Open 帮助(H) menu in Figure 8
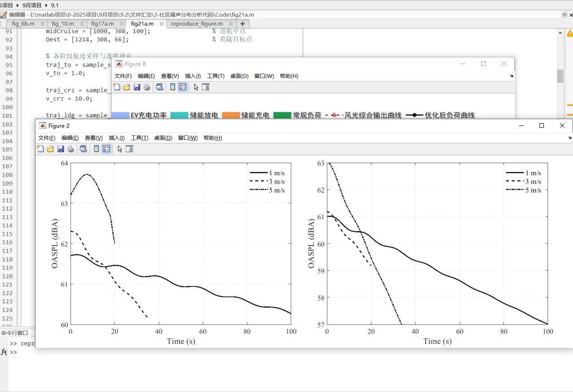Viewport: 573px width, 392px height. [289, 76]
